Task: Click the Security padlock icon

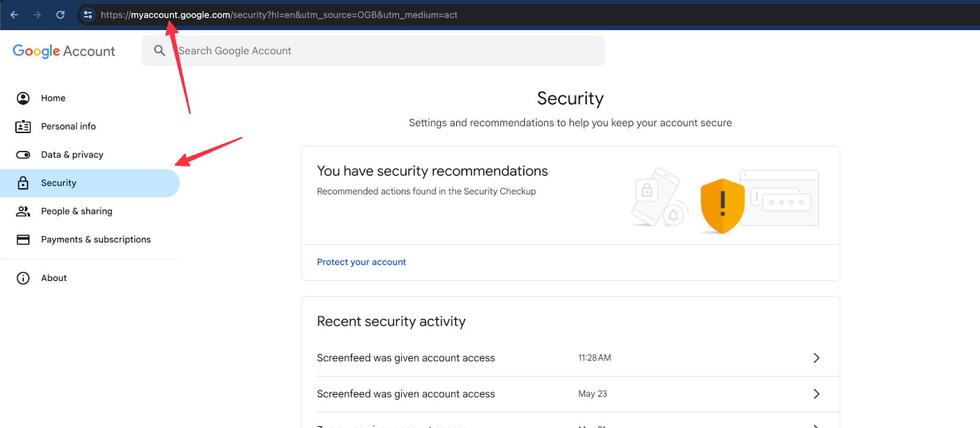Action: tap(23, 183)
